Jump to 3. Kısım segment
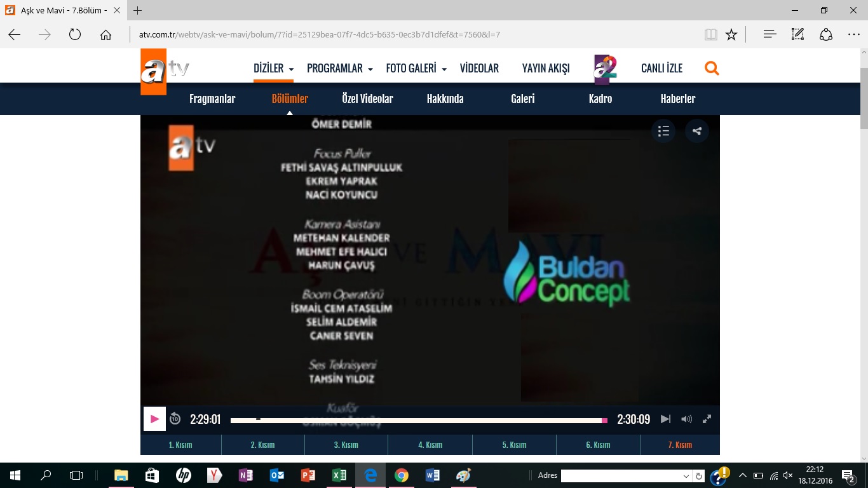868x488 pixels. pos(346,445)
